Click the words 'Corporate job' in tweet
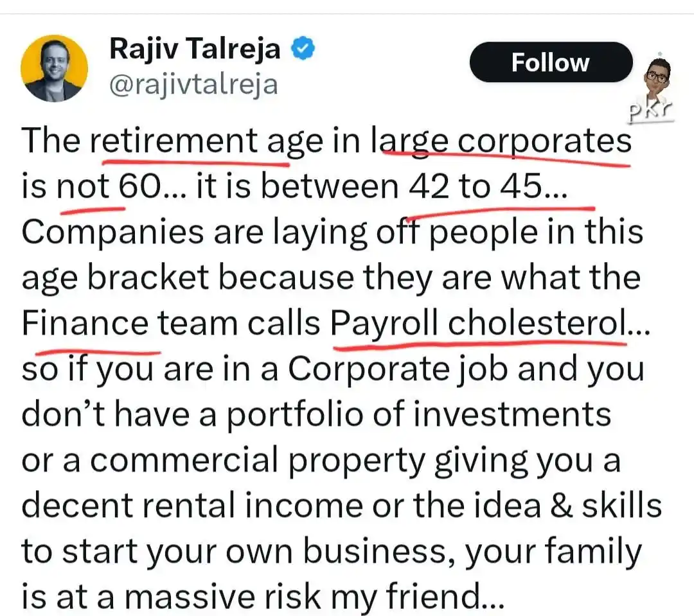The image size is (694, 616). pos(398,369)
